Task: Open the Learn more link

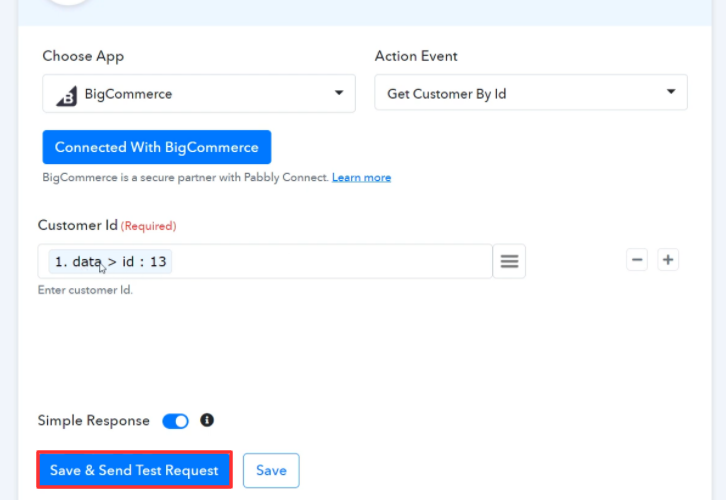Action: [x=362, y=178]
